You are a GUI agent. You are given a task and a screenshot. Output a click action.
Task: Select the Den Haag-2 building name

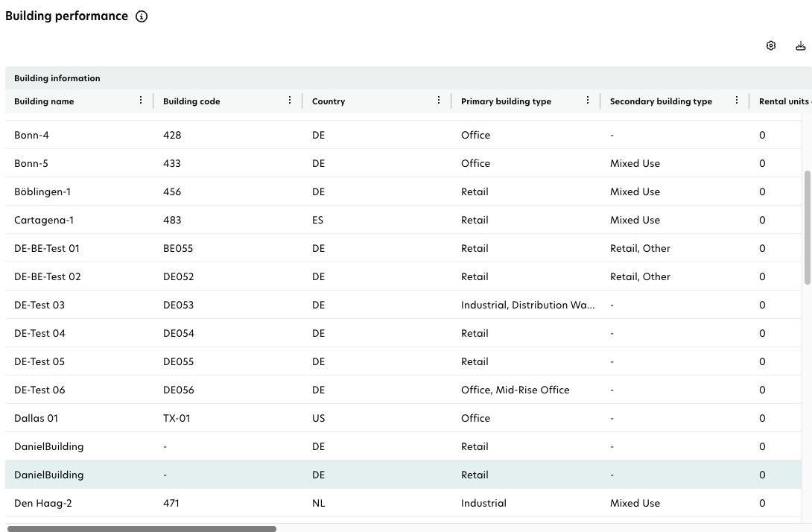click(43, 504)
